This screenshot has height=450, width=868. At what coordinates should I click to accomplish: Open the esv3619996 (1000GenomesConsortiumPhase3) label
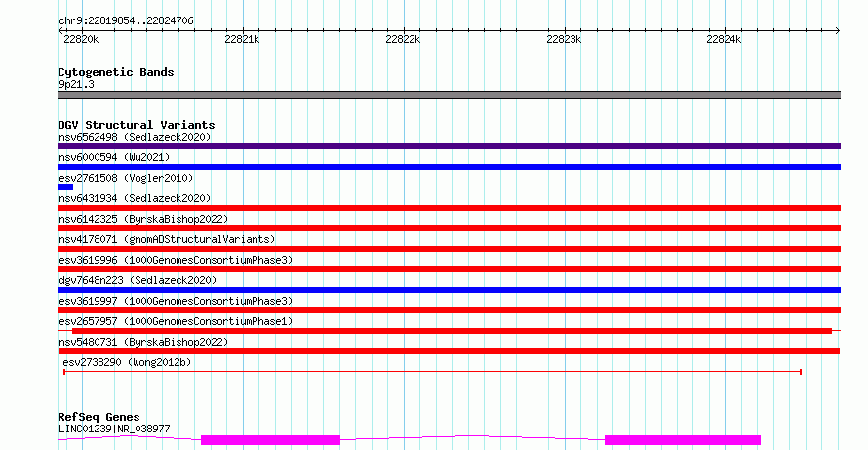point(176,260)
